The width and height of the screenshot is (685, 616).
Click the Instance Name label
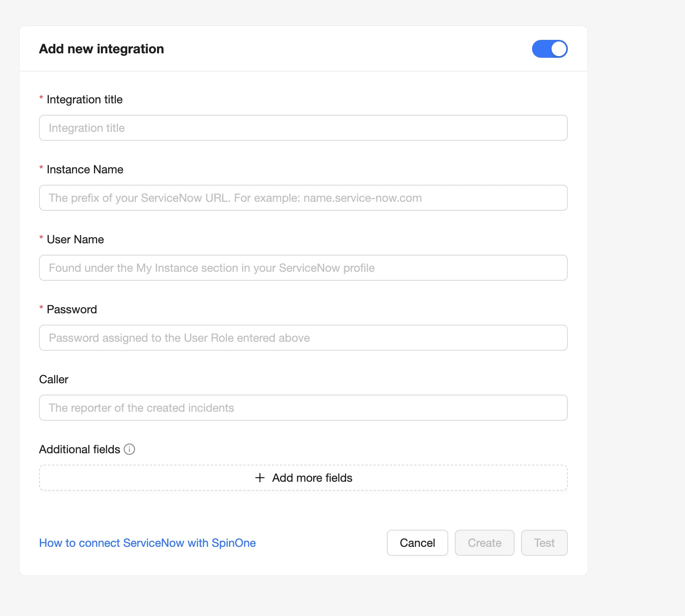click(x=85, y=169)
